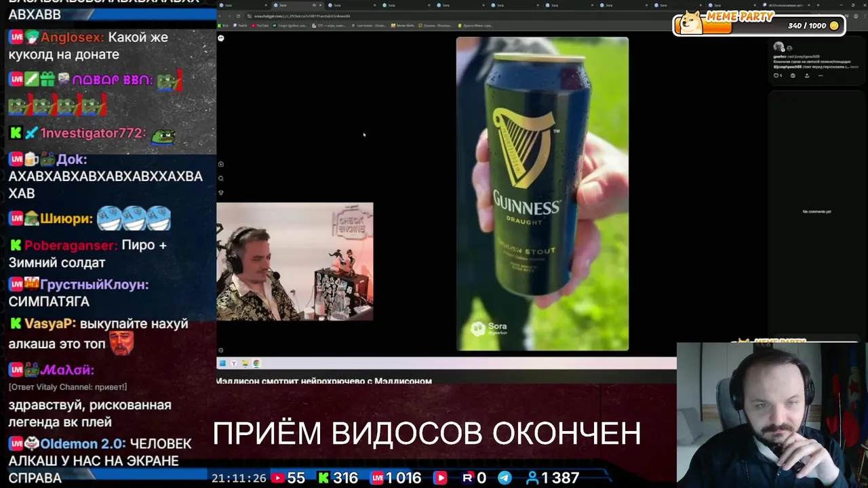The image size is (868, 488).
Task: Click the Sora watermark on video
Action: [489, 329]
